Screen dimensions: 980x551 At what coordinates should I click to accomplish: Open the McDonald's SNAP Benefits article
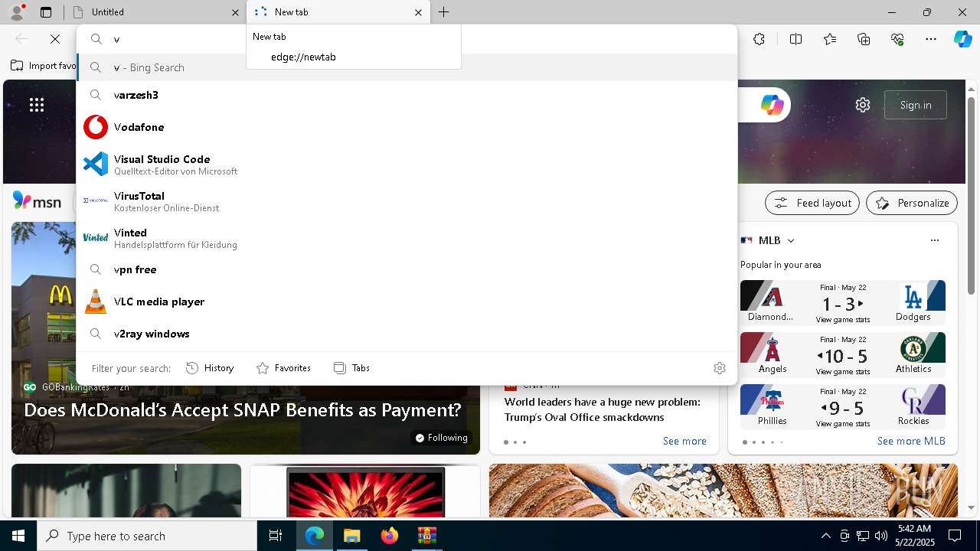[243, 410]
